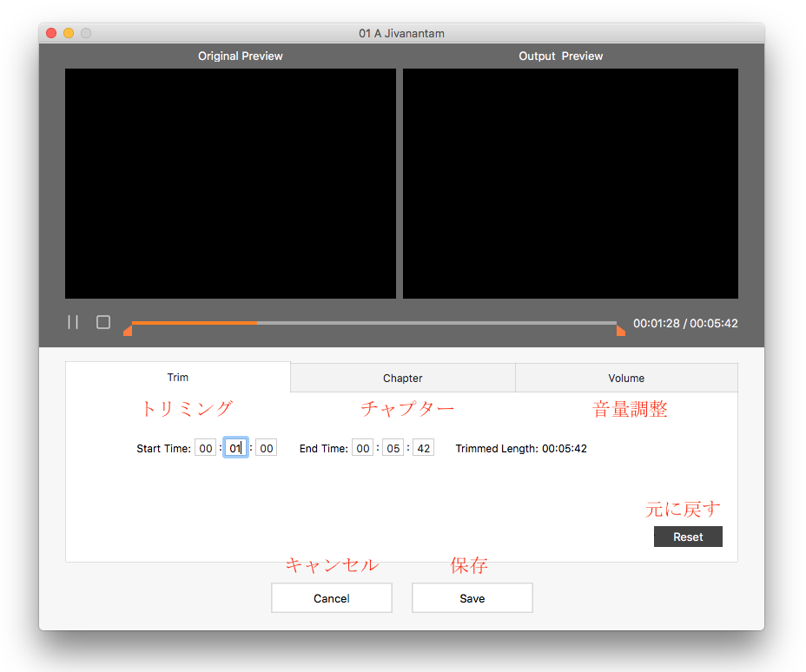Stop playback with the square icon
The width and height of the screenshot is (806, 672).
click(x=103, y=322)
